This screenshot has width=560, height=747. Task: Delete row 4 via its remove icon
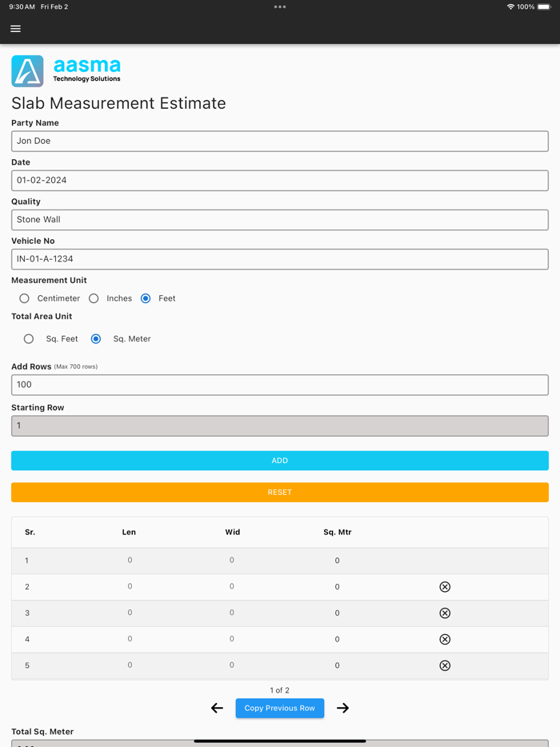tap(445, 639)
